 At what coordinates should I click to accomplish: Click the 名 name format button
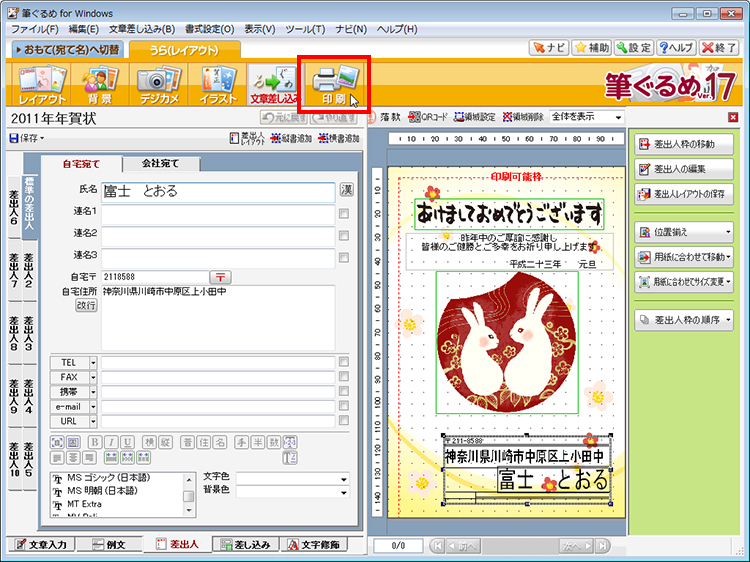[x=220, y=442]
